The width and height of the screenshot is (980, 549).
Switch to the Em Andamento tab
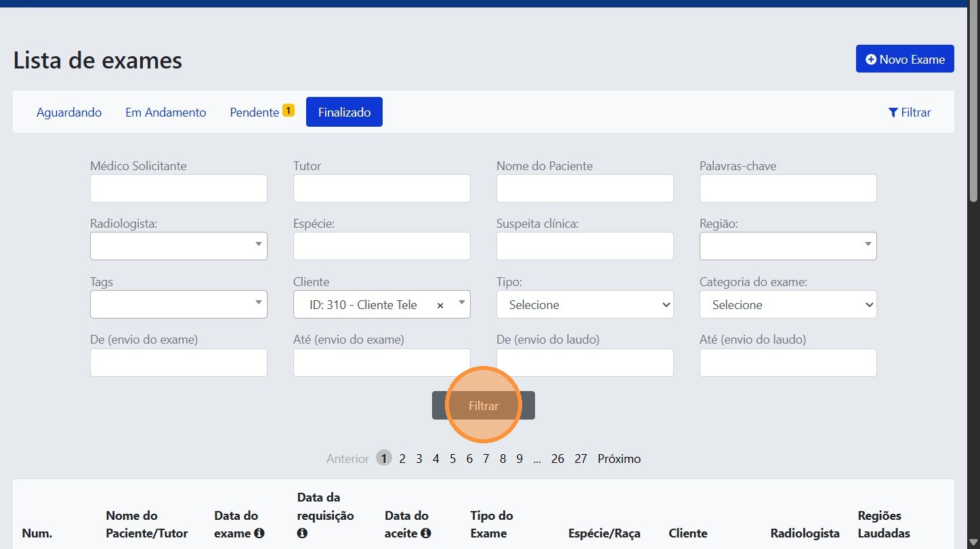click(x=166, y=113)
